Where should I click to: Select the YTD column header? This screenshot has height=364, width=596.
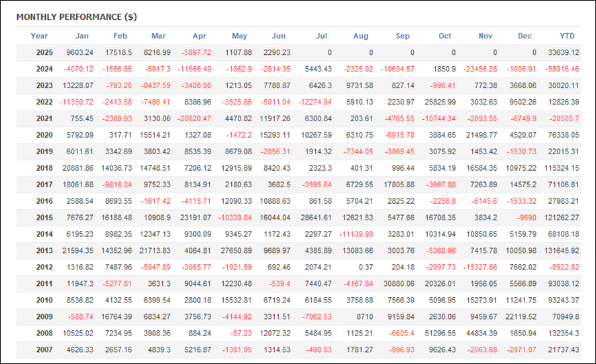(x=567, y=36)
